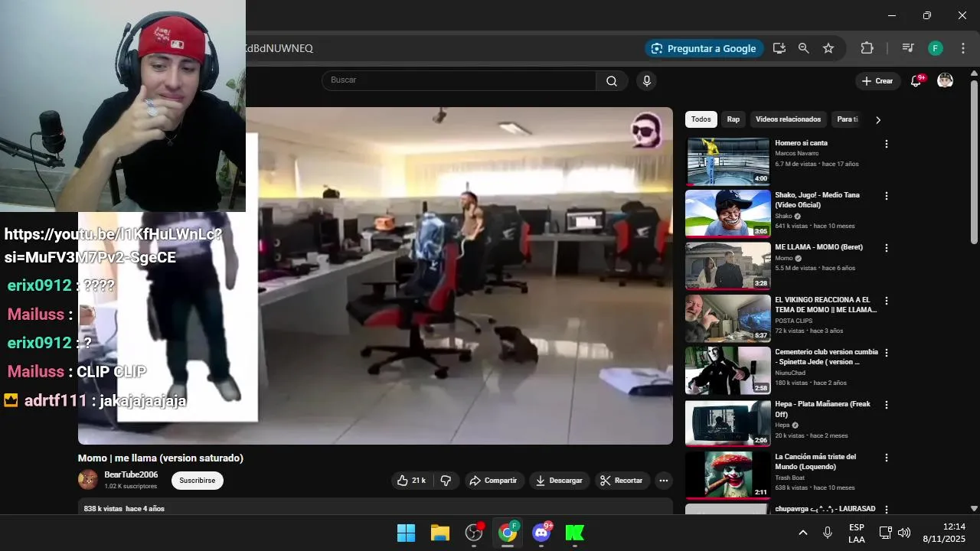The height and width of the screenshot is (551, 980).
Task: Click the Suscribirse button
Action: pyautogui.click(x=198, y=481)
